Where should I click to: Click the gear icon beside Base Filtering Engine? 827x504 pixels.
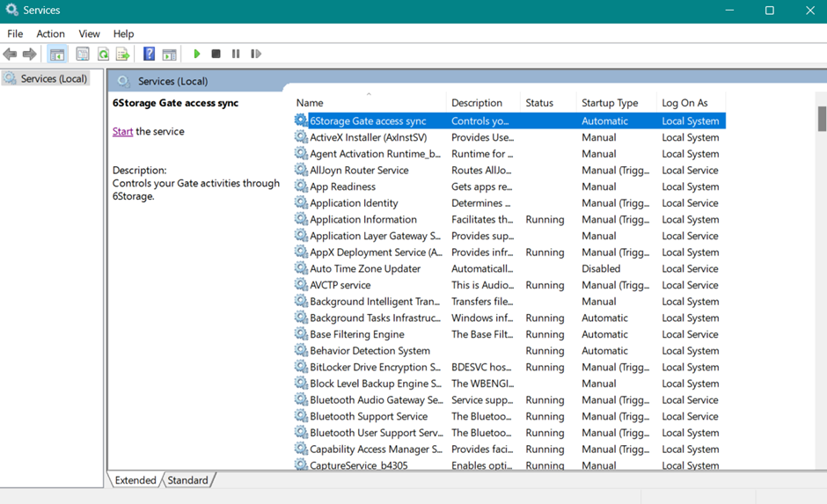pos(301,333)
